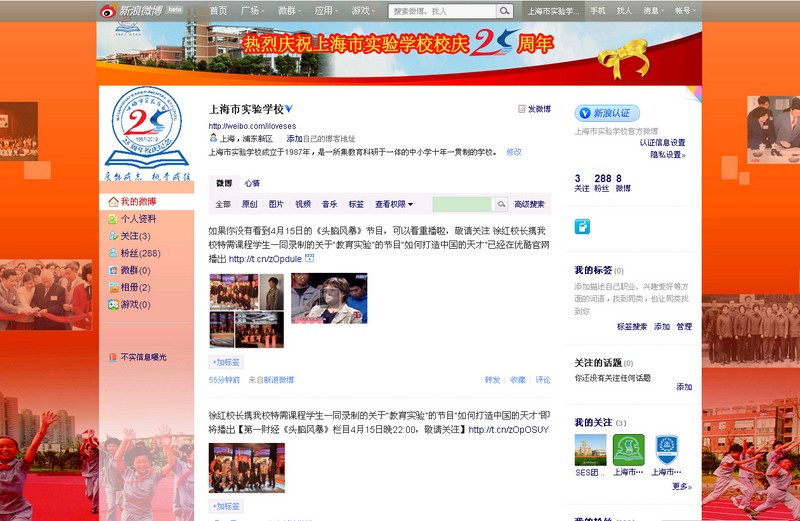
Task: Click the 发微博 compose icon
Action: coord(522,109)
